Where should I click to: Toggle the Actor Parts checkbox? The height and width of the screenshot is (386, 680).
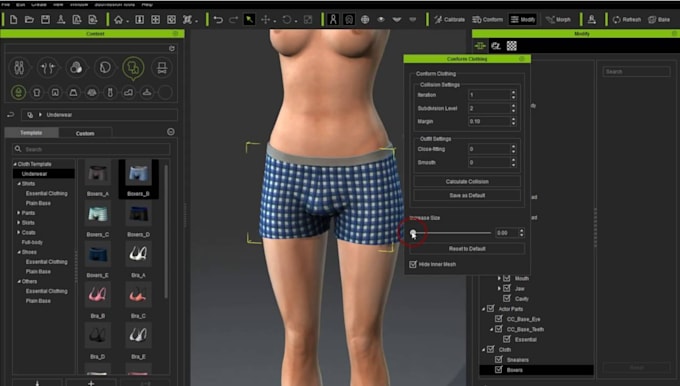pyautogui.click(x=490, y=309)
